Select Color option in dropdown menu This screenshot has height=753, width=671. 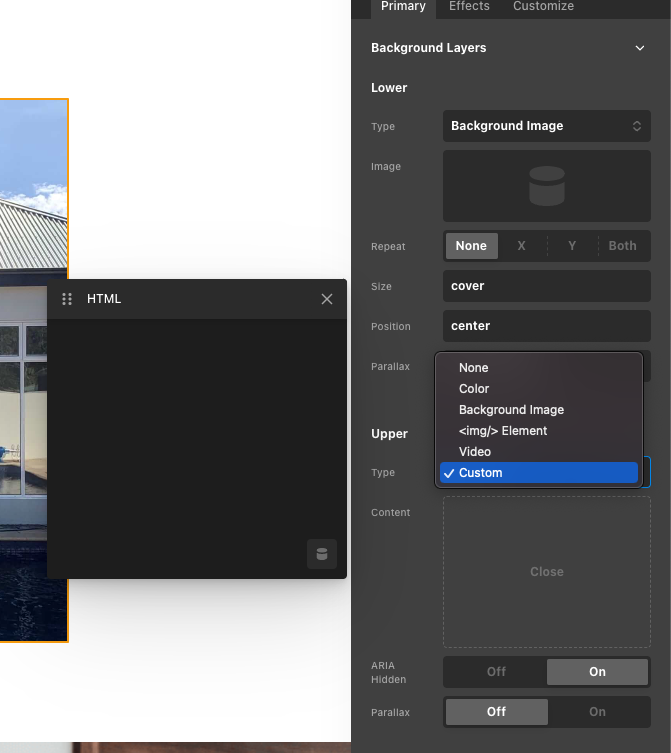click(474, 389)
